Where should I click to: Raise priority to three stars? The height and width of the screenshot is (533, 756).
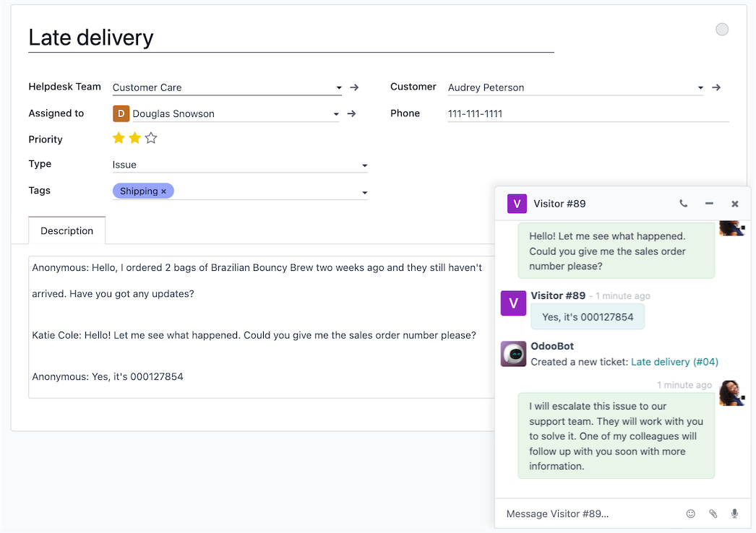[x=150, y=137]
